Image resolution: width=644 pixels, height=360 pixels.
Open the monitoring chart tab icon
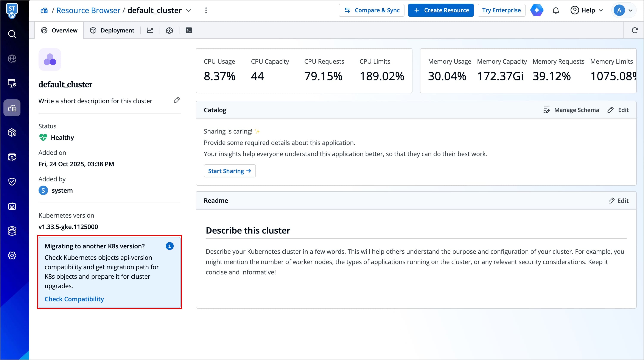click(x=150, y=31)
